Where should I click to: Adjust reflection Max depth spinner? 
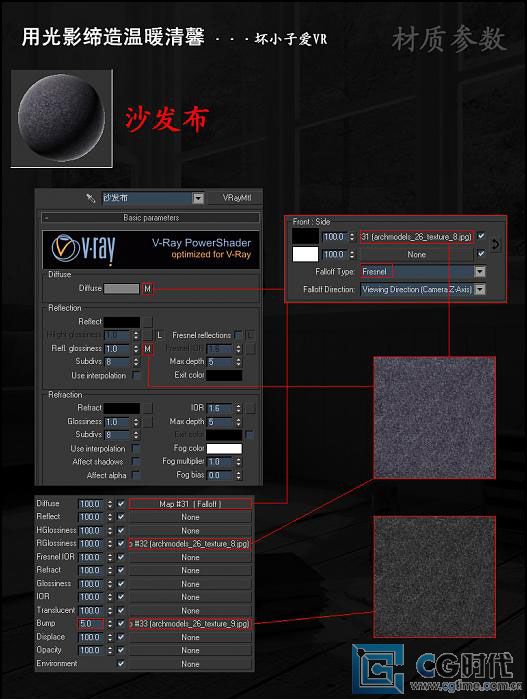(x=239, y=362)
